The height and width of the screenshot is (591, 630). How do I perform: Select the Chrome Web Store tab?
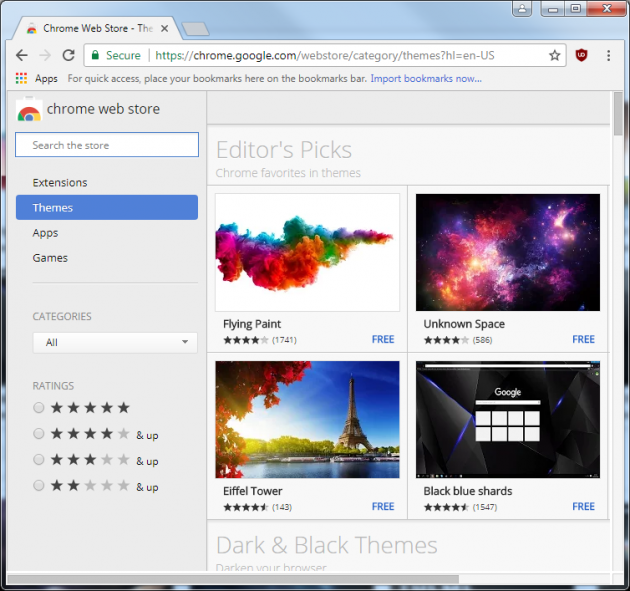click(98, 29)
